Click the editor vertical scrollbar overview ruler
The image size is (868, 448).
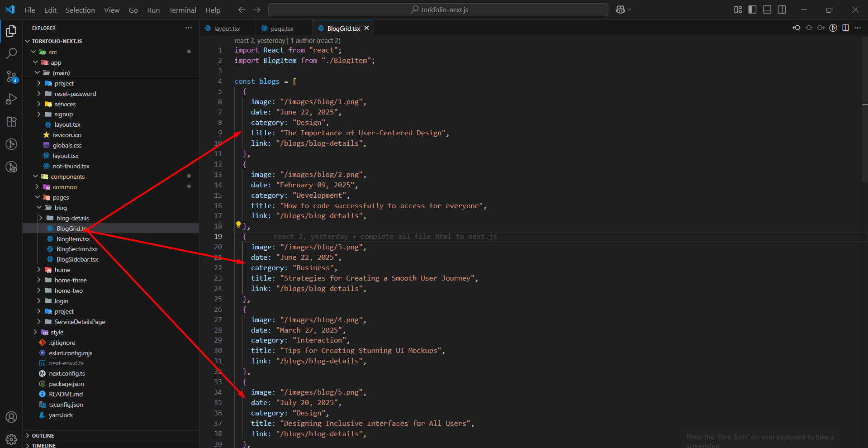point(864,242)
